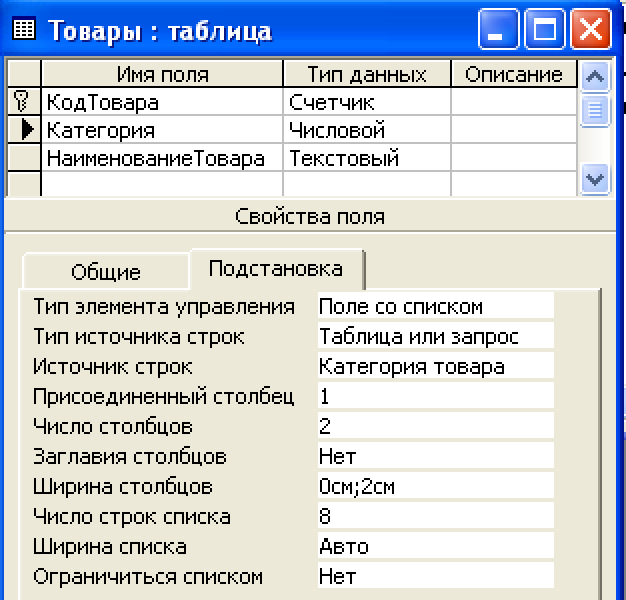
Task: Click the Ширина столбцов property label
Action: click(123, 487)
